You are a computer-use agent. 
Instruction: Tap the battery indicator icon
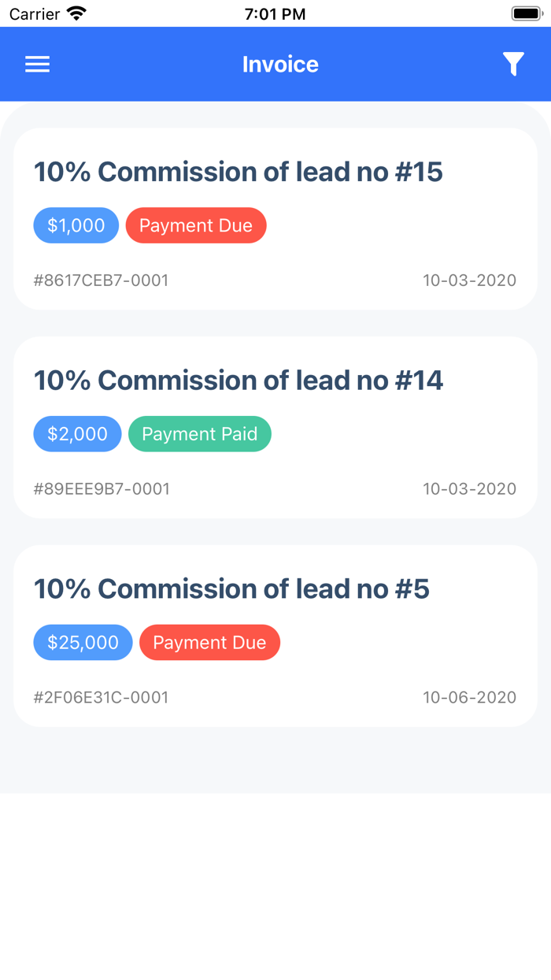point(527,13)
